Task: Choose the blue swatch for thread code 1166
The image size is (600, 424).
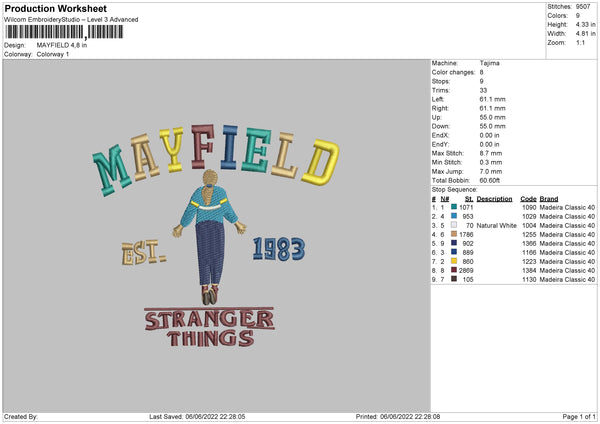Action: point(454,252)
